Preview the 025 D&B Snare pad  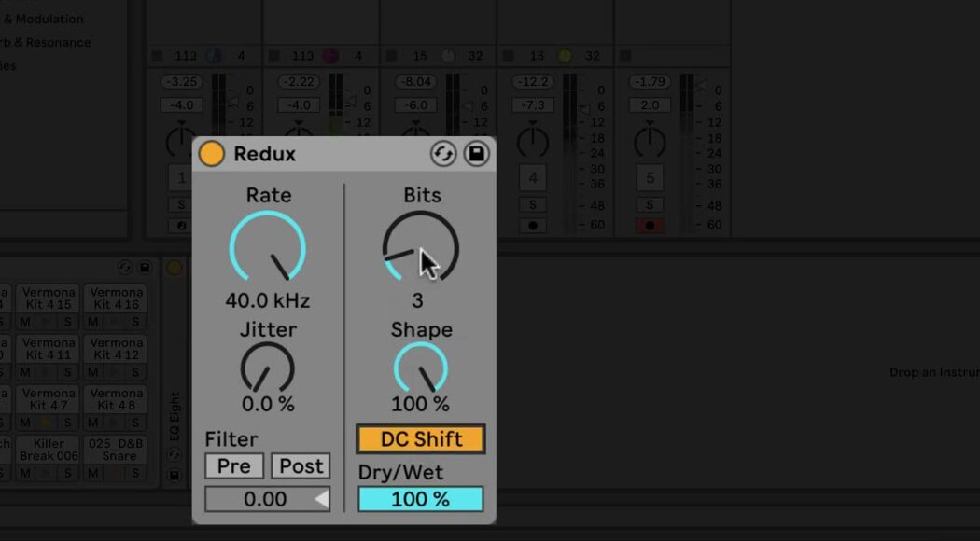point(114,474)
